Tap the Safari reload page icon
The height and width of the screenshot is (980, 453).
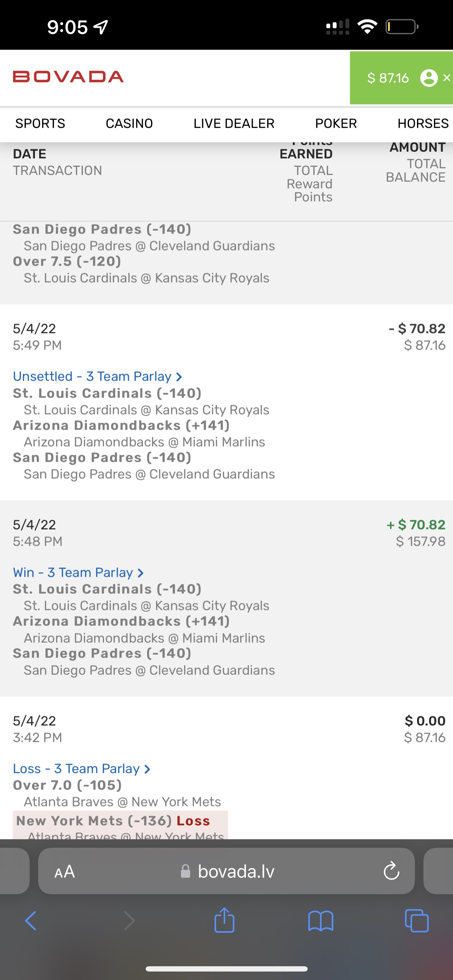391,871
